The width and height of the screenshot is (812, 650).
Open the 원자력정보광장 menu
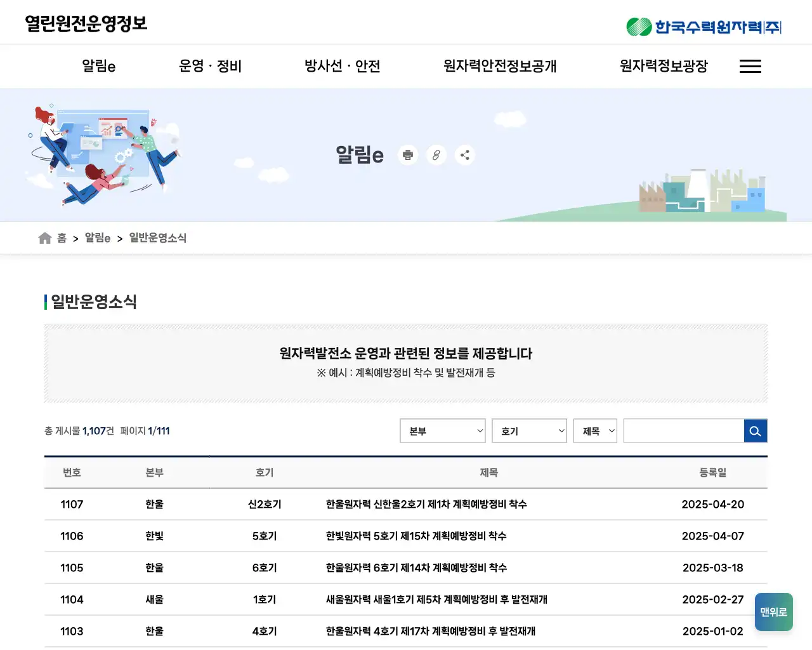pyautogui.click(x=664, y=66)
